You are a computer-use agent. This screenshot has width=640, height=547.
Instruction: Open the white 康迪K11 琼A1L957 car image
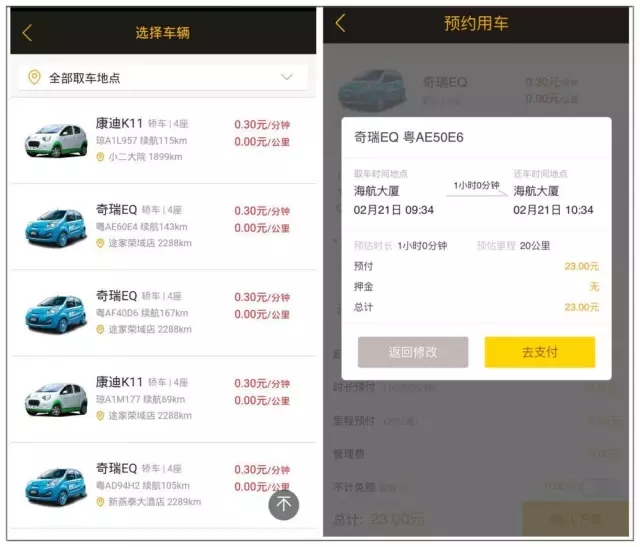click(x=56, y=141)
